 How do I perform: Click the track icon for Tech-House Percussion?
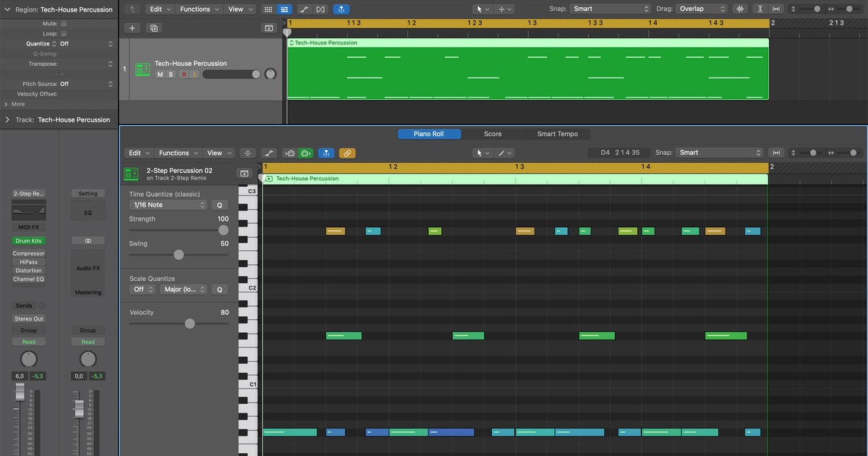coord(142,69)
